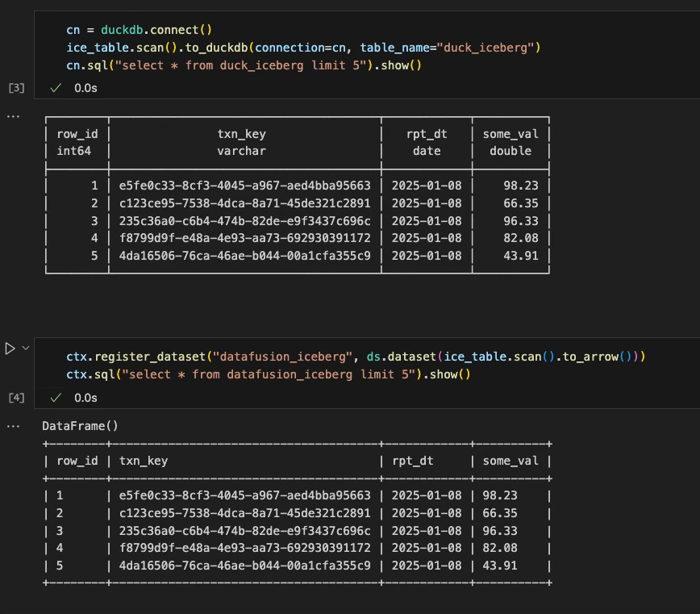Viewport: 700px width, 614px height.
Task: Click c123ce95 txn_key in DataFusion output
Action: [244, 513]
